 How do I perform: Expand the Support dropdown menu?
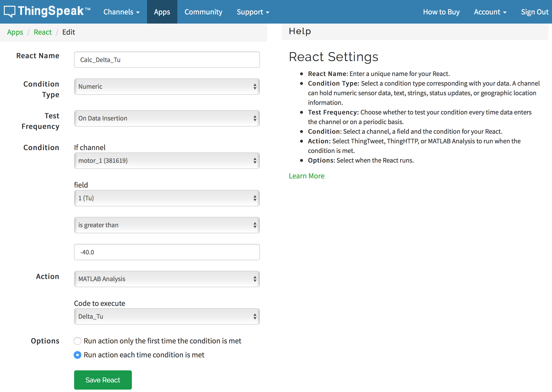click(253, 12)
